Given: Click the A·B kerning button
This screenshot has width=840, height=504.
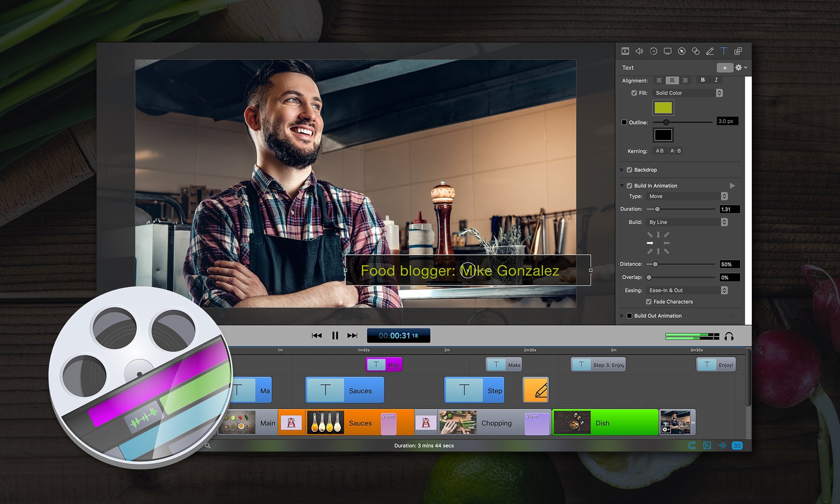Looking at the screenshot, I should pyautogui.click(x=659, y=151).
